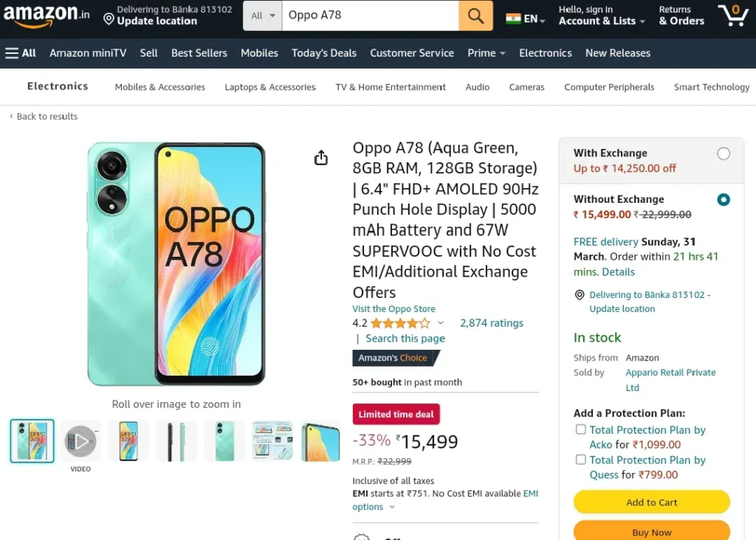Click the orange search magnifier button
The height and width of the screenshot is (540, 756).
[475, 16]
